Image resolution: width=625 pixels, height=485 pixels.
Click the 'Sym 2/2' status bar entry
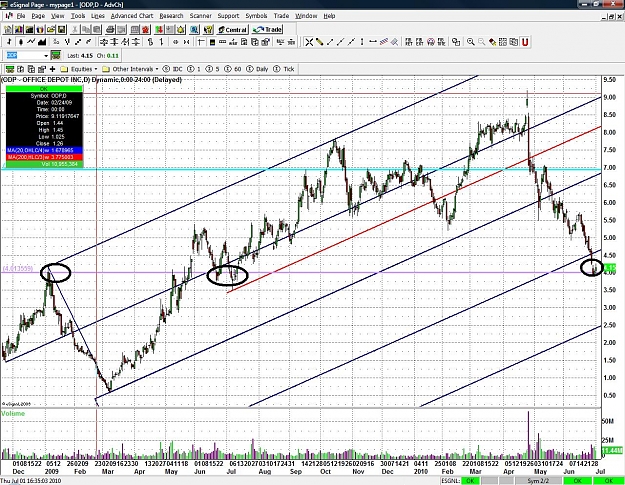[x=538, y=481]
